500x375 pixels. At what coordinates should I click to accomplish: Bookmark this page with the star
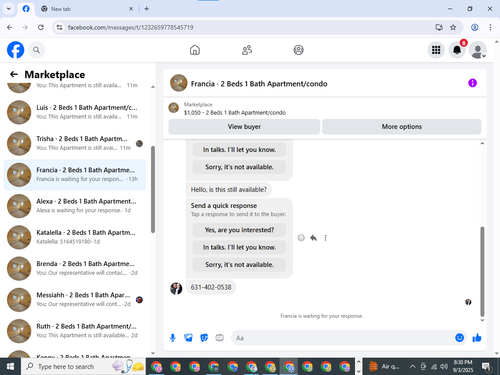453,27
